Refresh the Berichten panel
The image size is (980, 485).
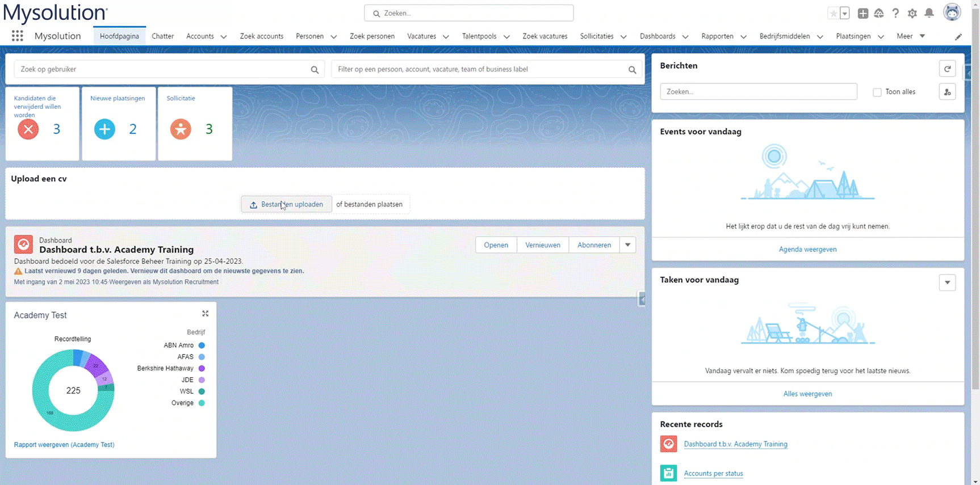(947, 69)
